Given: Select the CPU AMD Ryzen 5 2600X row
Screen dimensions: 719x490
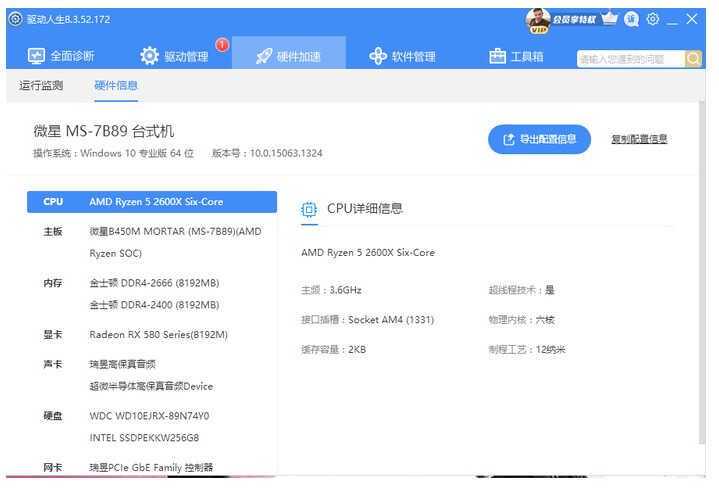Looking at the screenshot, I should 152,202.
